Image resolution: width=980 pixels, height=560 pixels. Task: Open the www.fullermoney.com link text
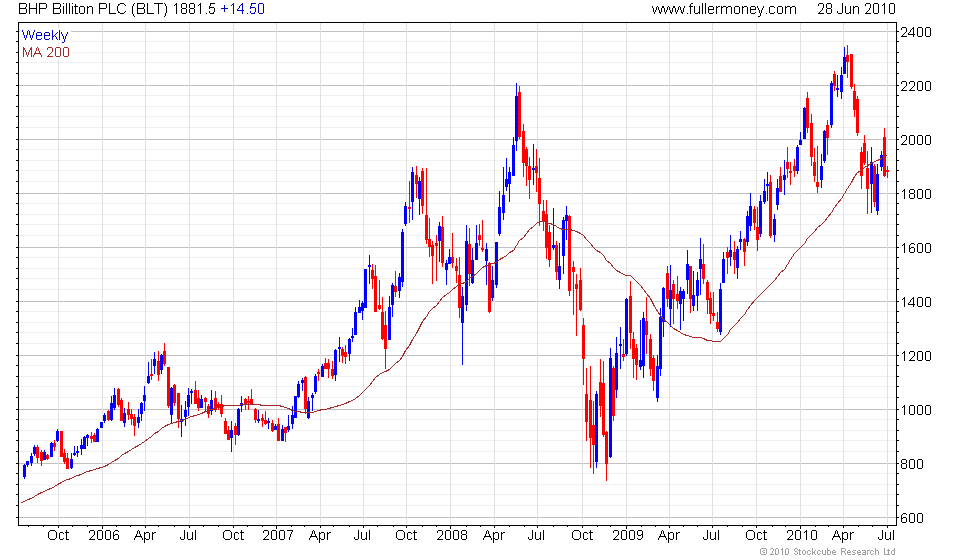[724, 9]
